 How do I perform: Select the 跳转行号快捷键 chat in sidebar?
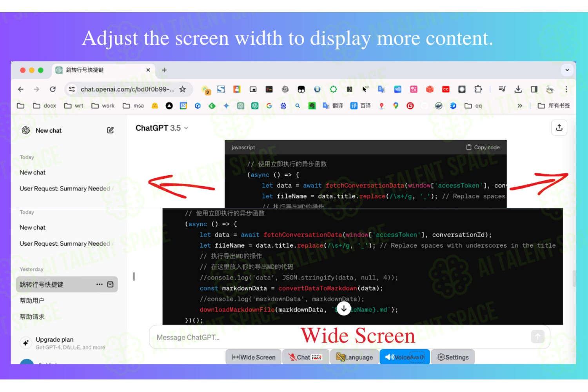click(x=67, y=284)
